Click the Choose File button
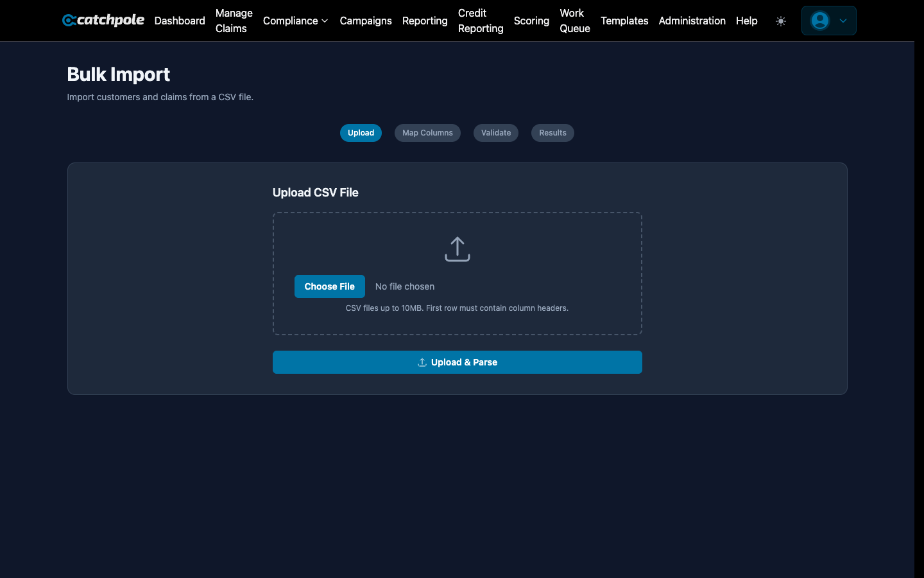 click(x=329, y=286)
